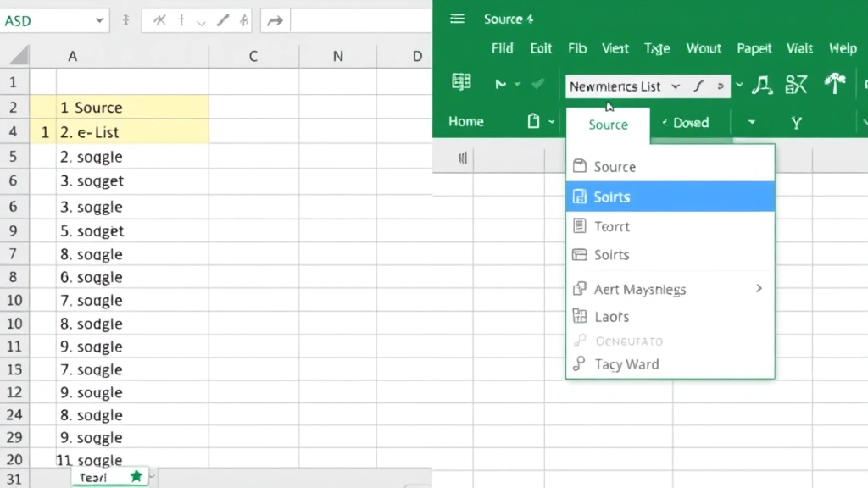Select the Teorrt option in the dropdown
Screen dimensions: 868x488
click(612, 226)
